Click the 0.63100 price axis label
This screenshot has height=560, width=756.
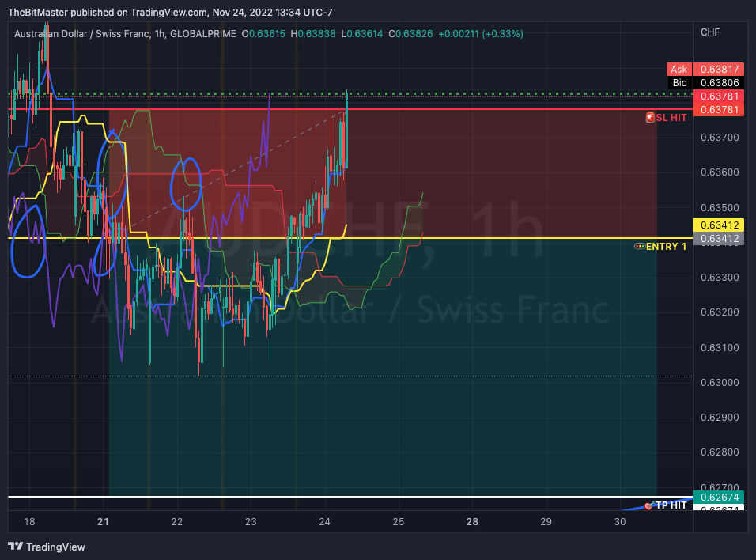coord(720,348)
